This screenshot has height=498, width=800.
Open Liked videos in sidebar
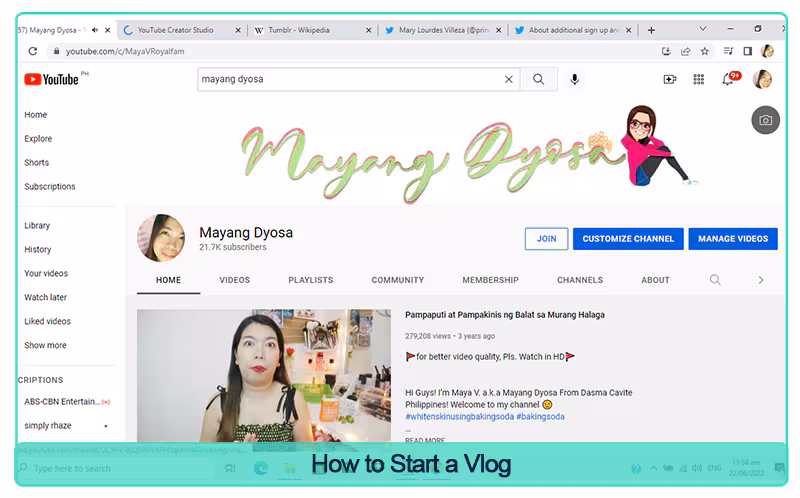coord(47,321)
